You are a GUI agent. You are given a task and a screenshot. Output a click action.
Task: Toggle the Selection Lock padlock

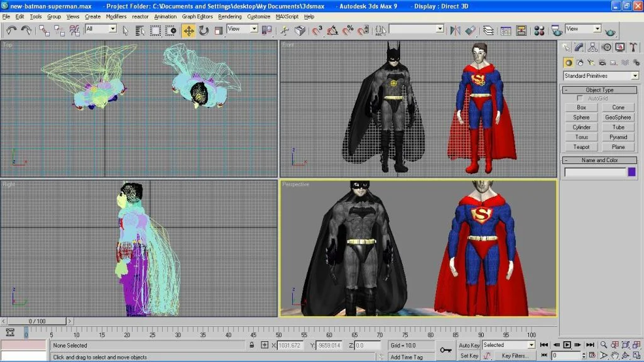tap(251, 345)
